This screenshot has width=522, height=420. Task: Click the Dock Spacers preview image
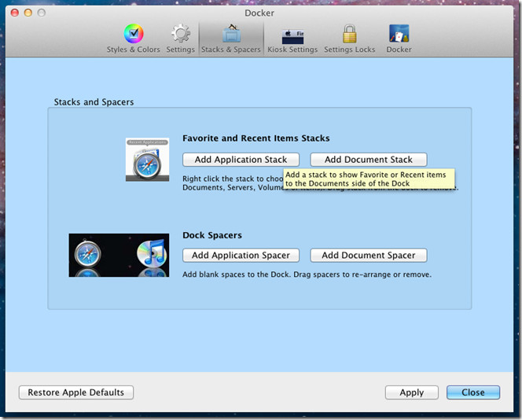tap(119, 255)
